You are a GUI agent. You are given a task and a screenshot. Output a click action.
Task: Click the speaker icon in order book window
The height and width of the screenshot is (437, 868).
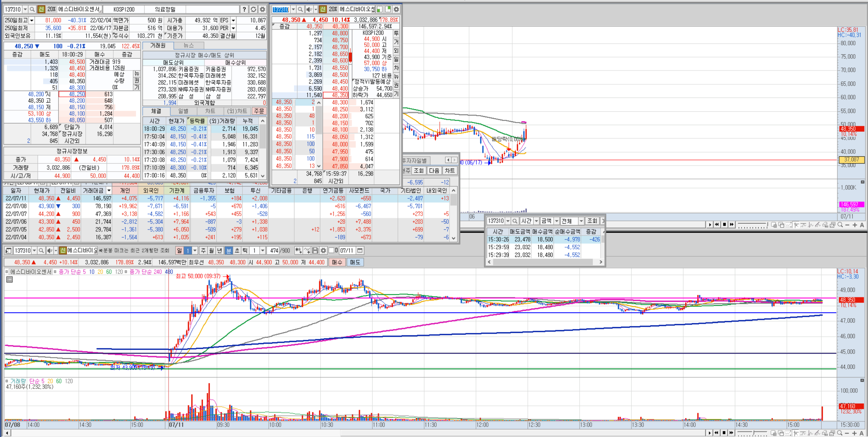tap(309, 9)
